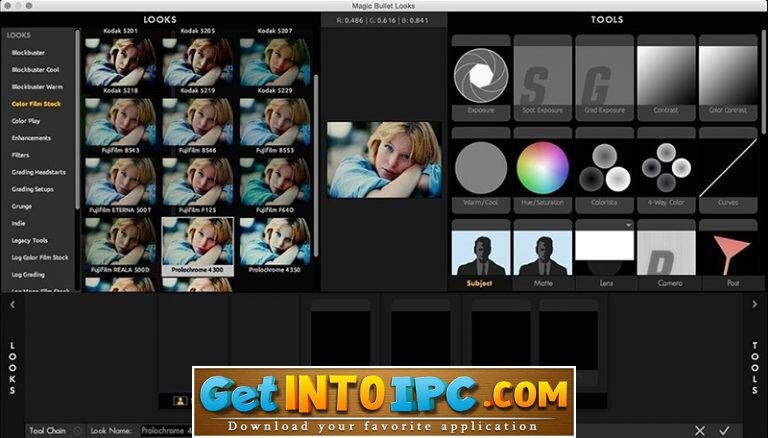The height and width of the screenshot is (438, 768).
Task: Select the Spot Exposure tool
Action: tap(542, 77)
